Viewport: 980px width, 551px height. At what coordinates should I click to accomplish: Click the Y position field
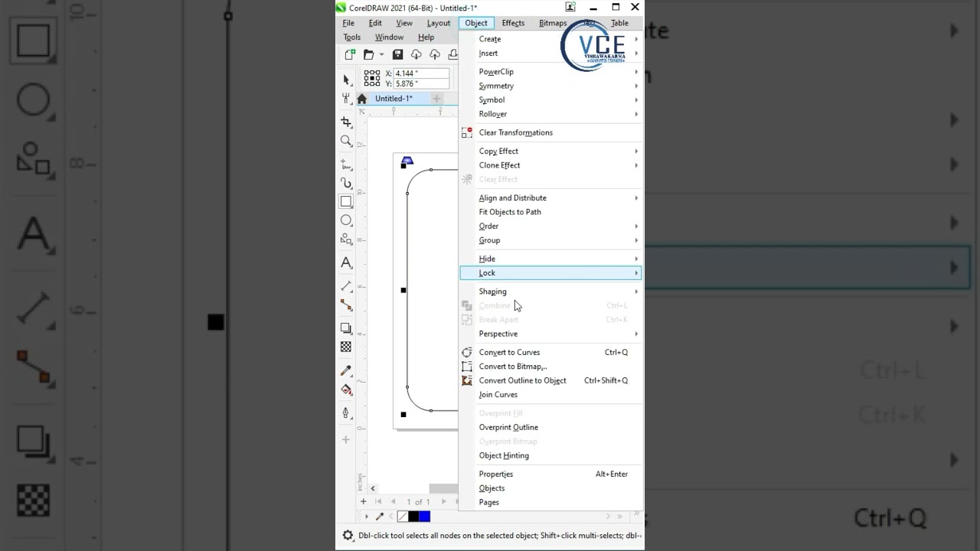[x=421, y=83]
